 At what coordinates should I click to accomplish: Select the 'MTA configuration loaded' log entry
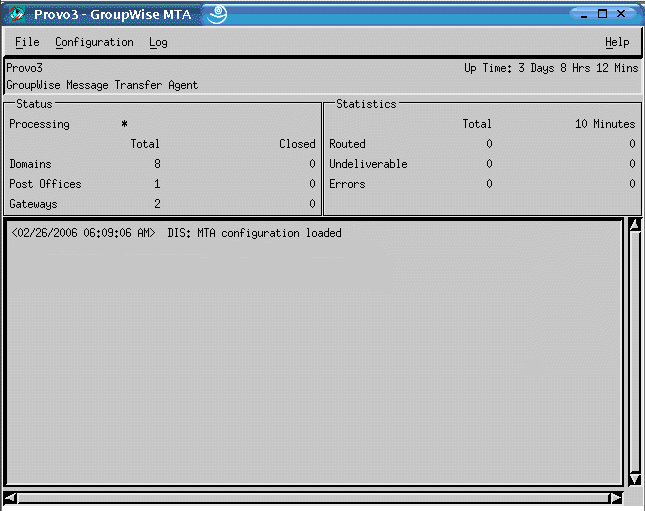tap(176, 233)
